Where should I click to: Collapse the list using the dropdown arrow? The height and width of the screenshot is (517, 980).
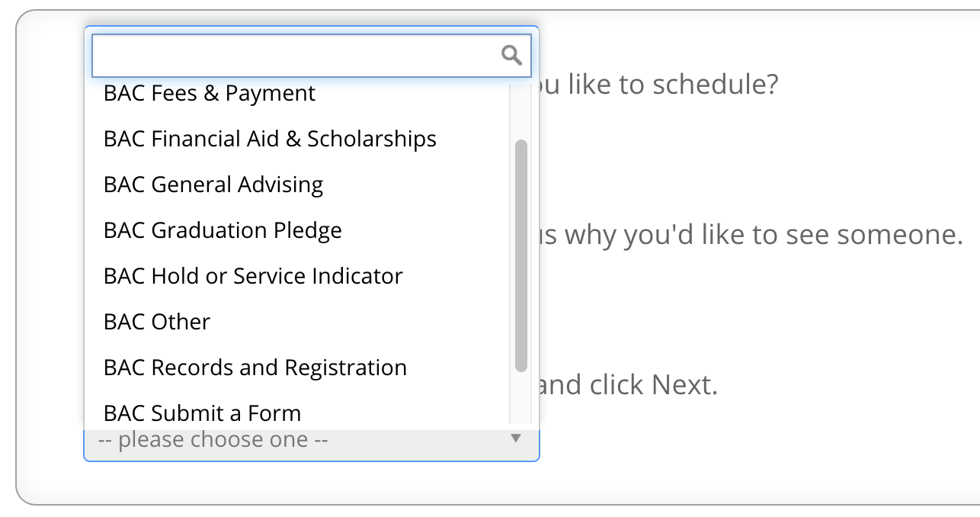click(516, 438)
